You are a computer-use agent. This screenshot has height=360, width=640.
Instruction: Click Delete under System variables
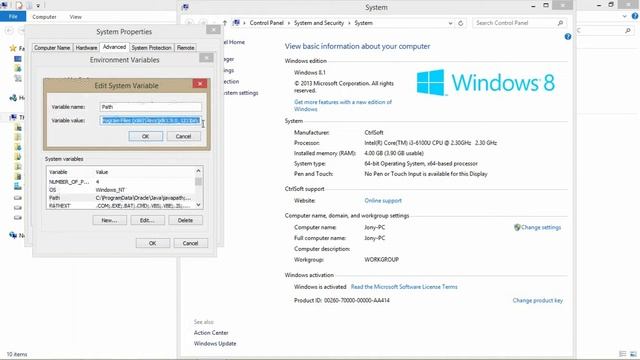pyautogui.click(x=185, y=220)
